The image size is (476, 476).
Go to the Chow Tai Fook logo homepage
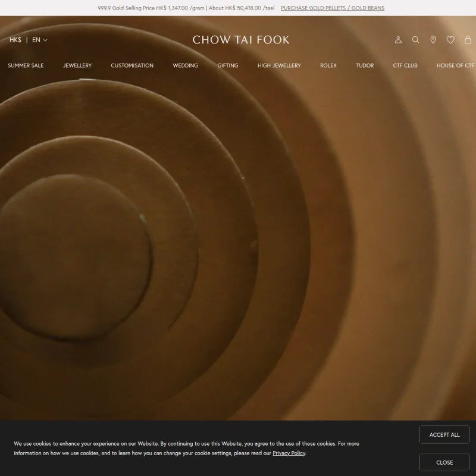(x=241, y=40)
